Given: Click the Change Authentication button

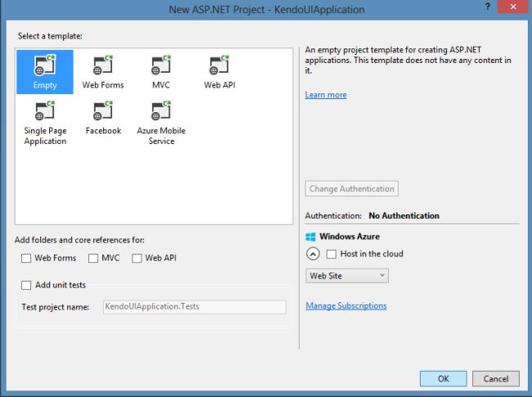Looking at the screenshot, I should pyautogui.click(x=351, y=188).
